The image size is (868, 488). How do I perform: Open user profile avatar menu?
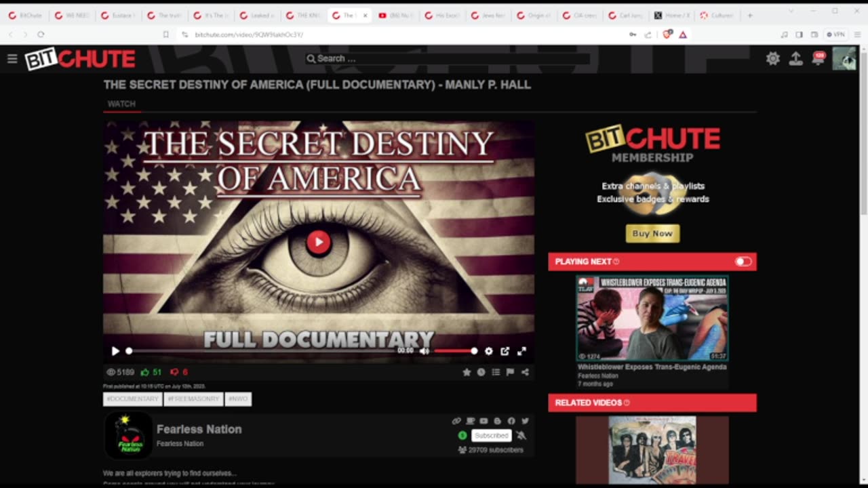click(x=844, y=59)
